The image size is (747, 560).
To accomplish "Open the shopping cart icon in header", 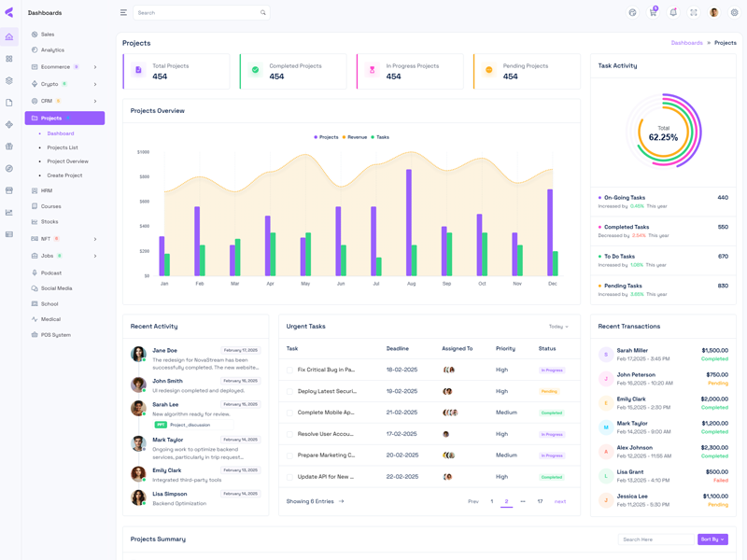I will pos(653,13).
